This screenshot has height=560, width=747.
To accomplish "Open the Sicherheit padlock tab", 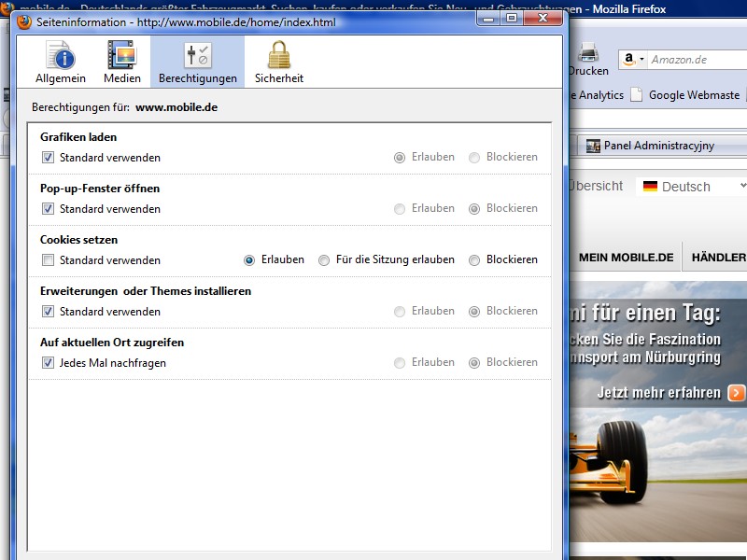I will click(278, 62).
